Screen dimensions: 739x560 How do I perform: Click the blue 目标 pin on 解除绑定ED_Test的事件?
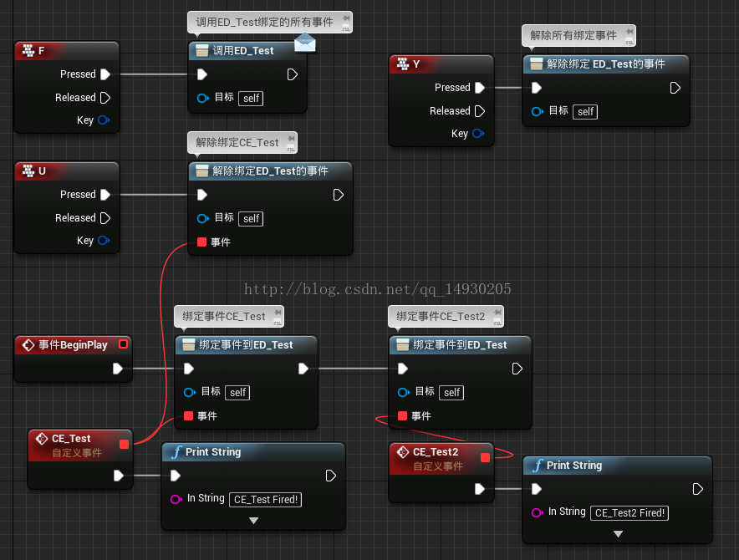(x=202, y=218)
